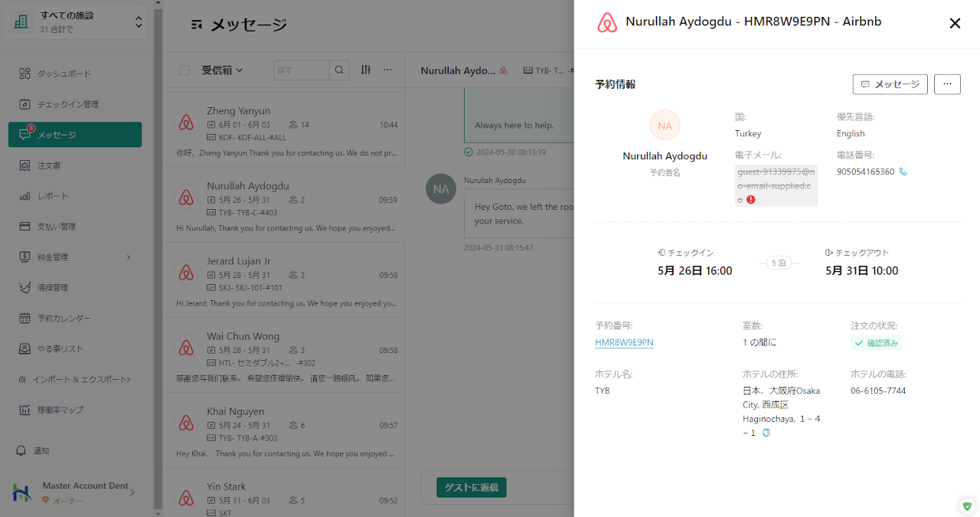Click the phone call icon beside 905054165360
Viewport: 980px width, 517px height.
(903, 172)
